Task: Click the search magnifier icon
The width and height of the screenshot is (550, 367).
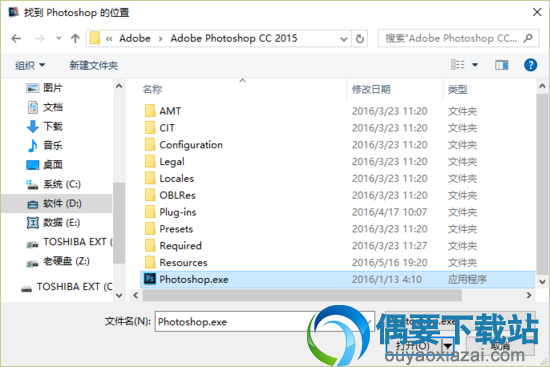Action: click(528, 38)
